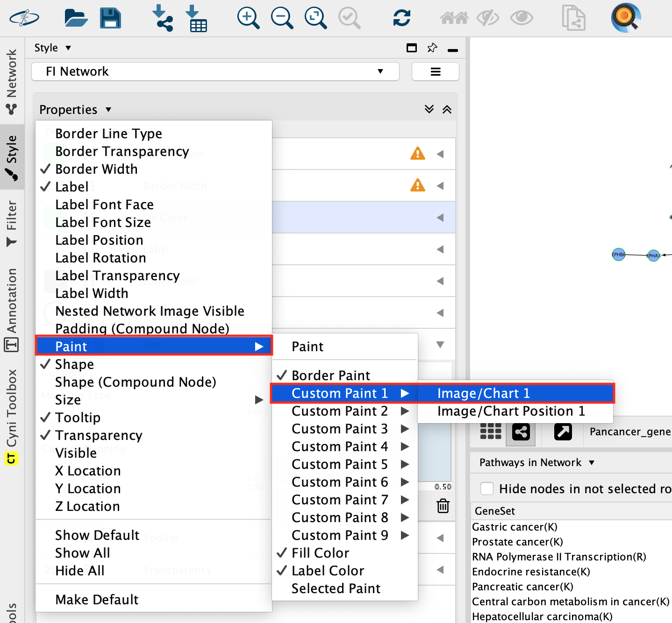Click the refresh arrows toolbar icon
Screen dimensions: 672x623
point(401,18)
